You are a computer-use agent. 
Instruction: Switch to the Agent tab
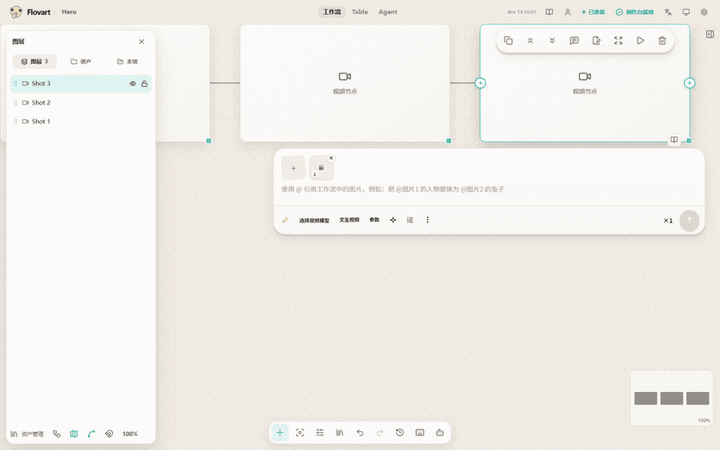click(x=388, y=12)
